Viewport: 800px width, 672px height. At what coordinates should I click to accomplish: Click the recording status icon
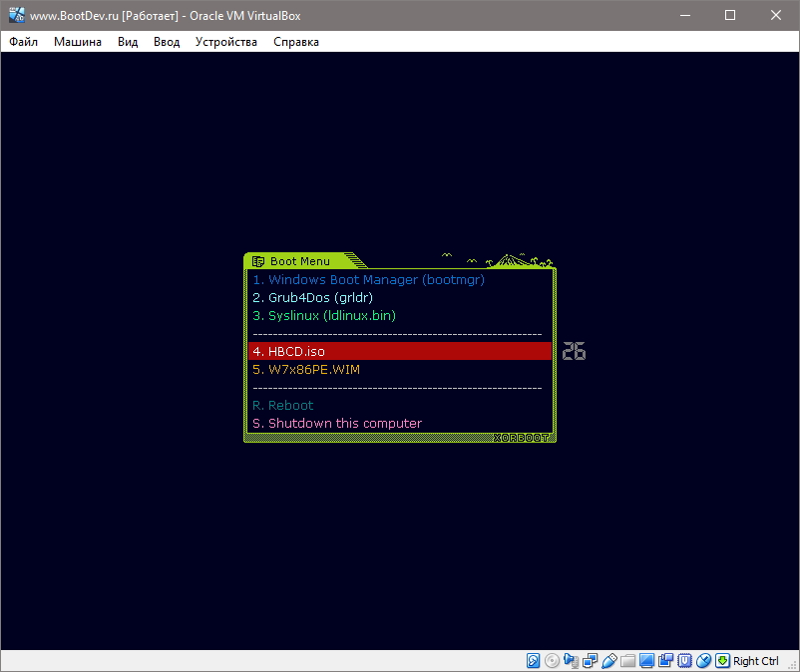[x=665, y=660]
